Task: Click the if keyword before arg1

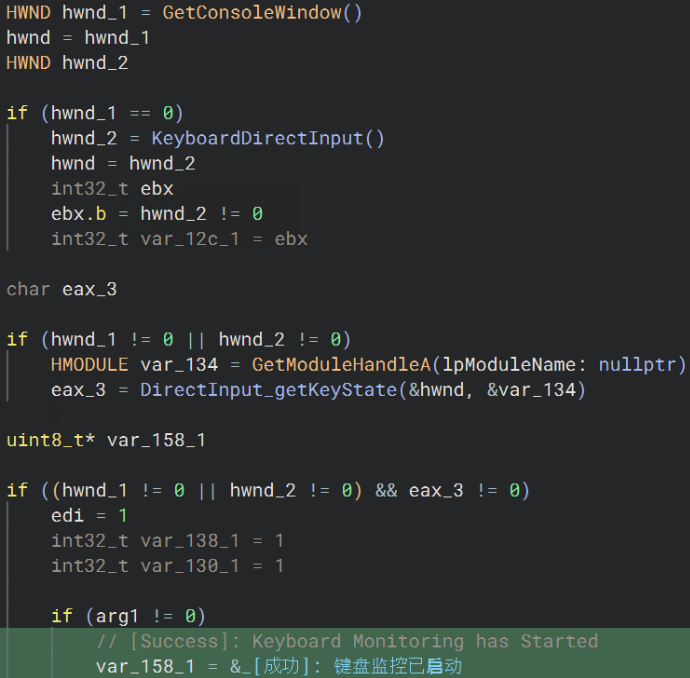Action: point(62,616)
